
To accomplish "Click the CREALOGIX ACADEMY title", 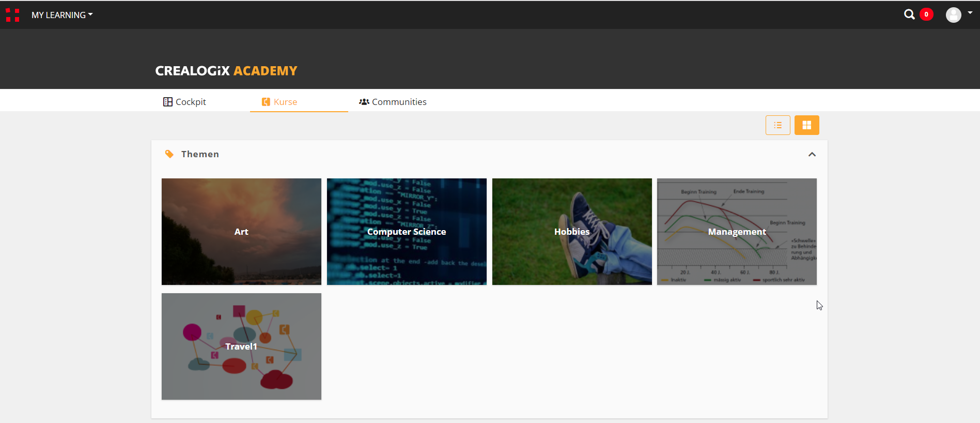I will tap(226, 71).
